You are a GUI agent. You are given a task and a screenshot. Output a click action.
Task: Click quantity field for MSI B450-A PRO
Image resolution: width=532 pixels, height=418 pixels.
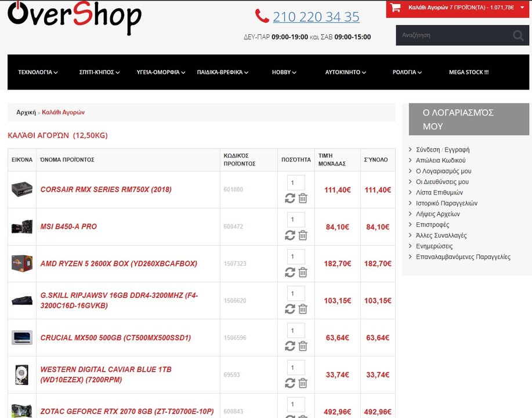(x=296, y=219)
